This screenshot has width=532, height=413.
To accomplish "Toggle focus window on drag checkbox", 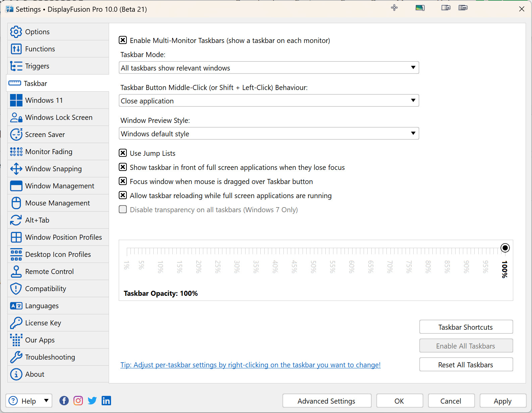I will point(123,181).
